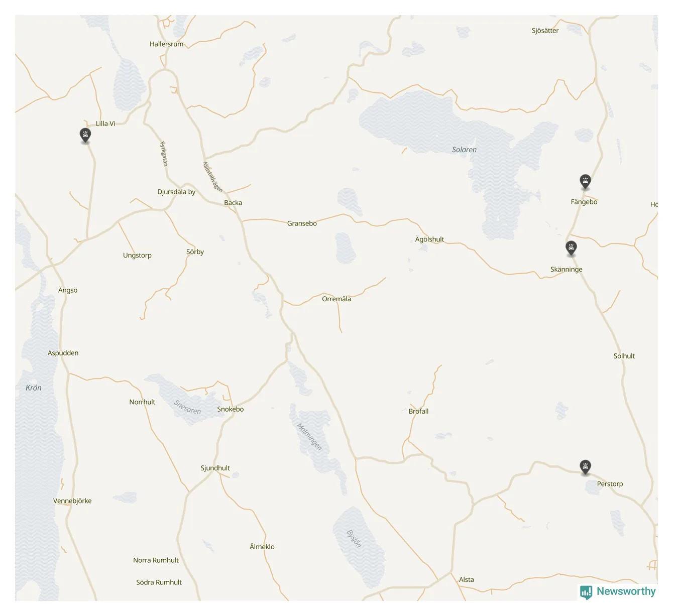Select the Solhult place label
The image size is (673, 616).
(624, 356)
